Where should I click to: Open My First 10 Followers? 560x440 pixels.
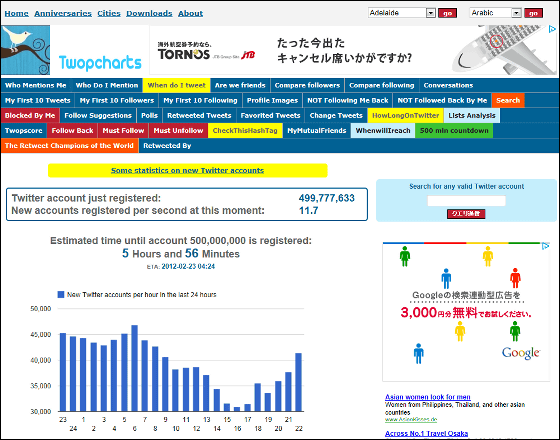pyautogui.click(x=117, y=100)
